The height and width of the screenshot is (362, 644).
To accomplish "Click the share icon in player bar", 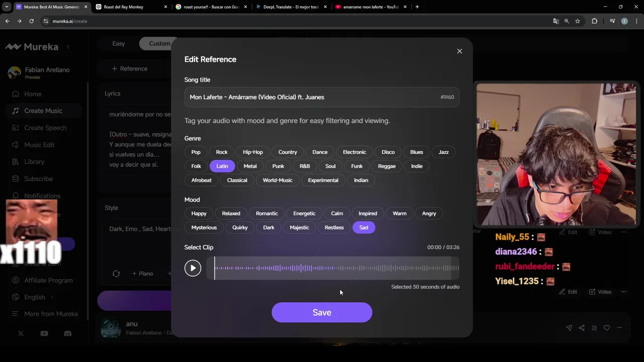I will (x=582, y=328).
